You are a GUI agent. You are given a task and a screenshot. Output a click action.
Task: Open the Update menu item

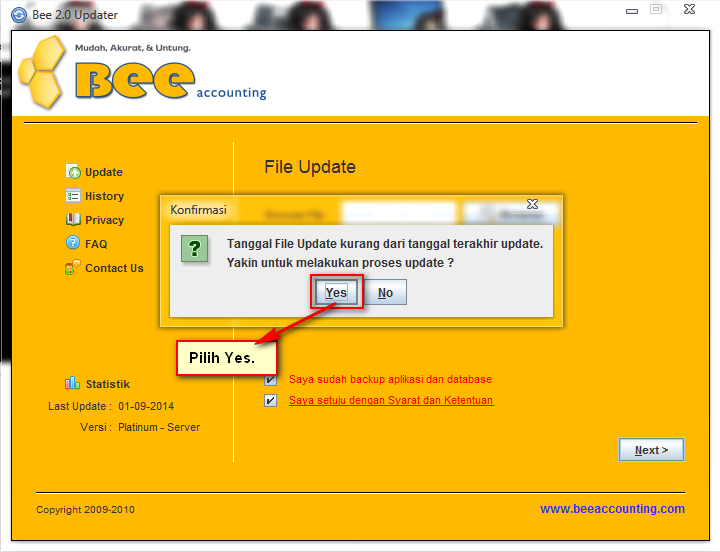tap(104, 172)
